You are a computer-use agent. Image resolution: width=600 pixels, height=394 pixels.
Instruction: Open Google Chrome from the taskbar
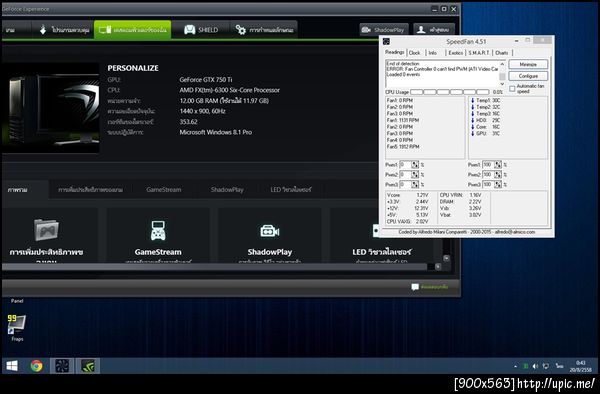[x=37, y=366]
